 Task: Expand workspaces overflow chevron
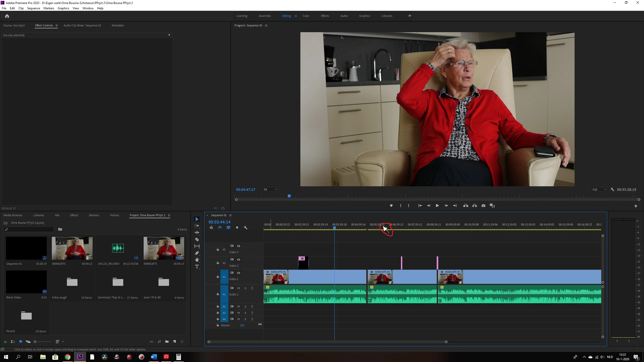(410, 16)
